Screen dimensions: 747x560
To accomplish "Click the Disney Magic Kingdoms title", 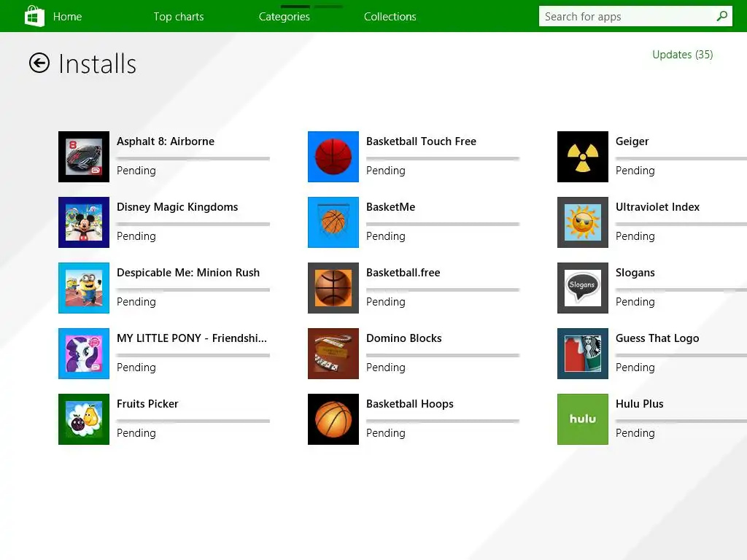I will click(177, 207).
